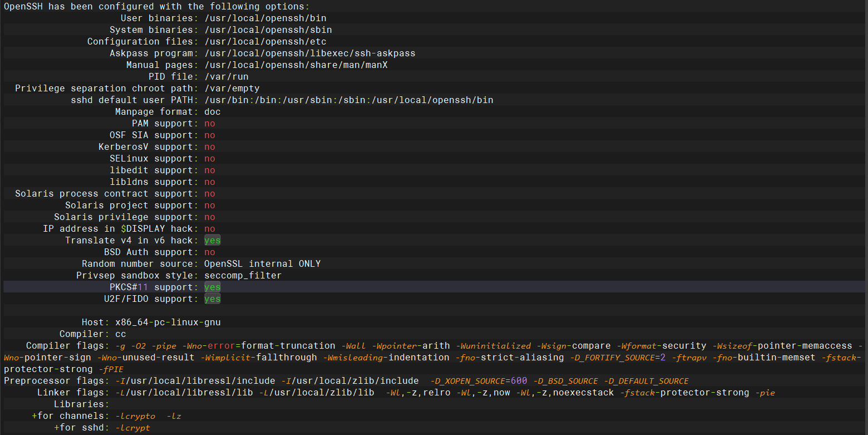Click the -lcrypt library in sshd line

click(x=132, y=428)
